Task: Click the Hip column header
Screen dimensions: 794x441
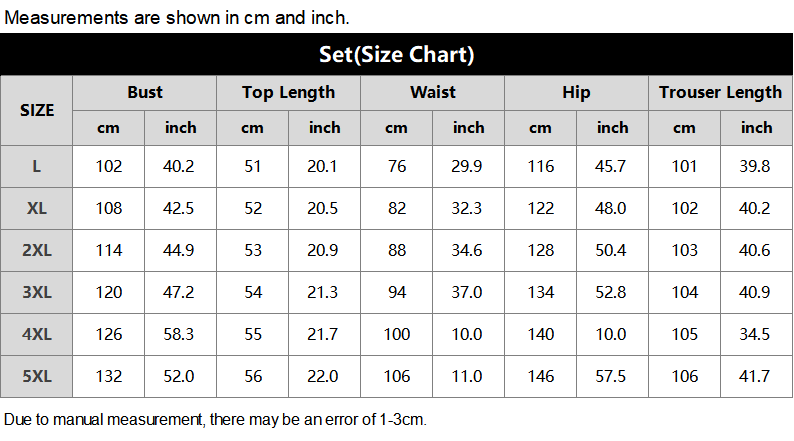Action: [576, 93]
